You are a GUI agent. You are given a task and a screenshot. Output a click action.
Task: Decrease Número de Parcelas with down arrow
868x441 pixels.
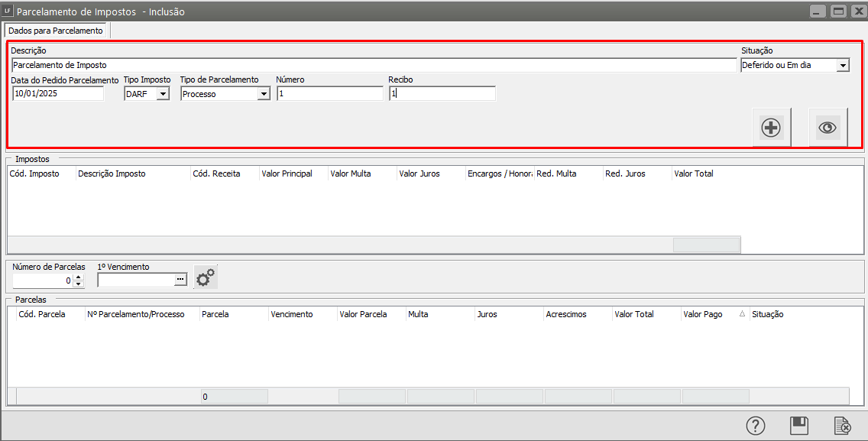(78, 284)
